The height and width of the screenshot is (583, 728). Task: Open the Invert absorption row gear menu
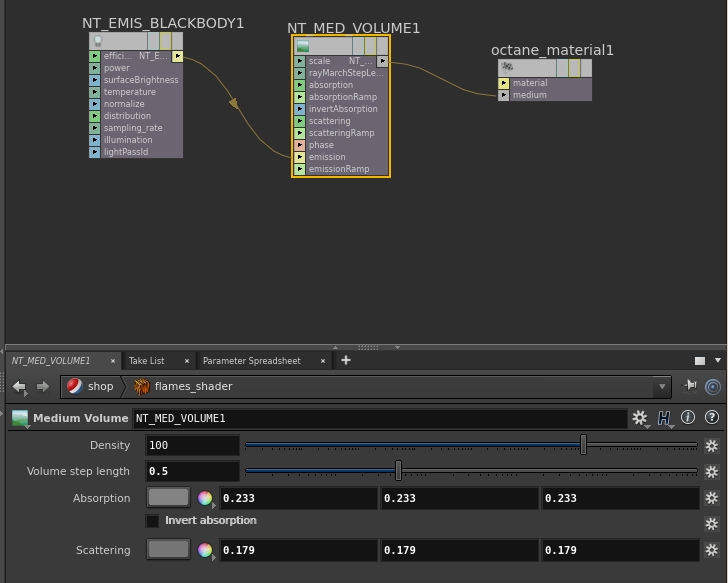point(712,524)
